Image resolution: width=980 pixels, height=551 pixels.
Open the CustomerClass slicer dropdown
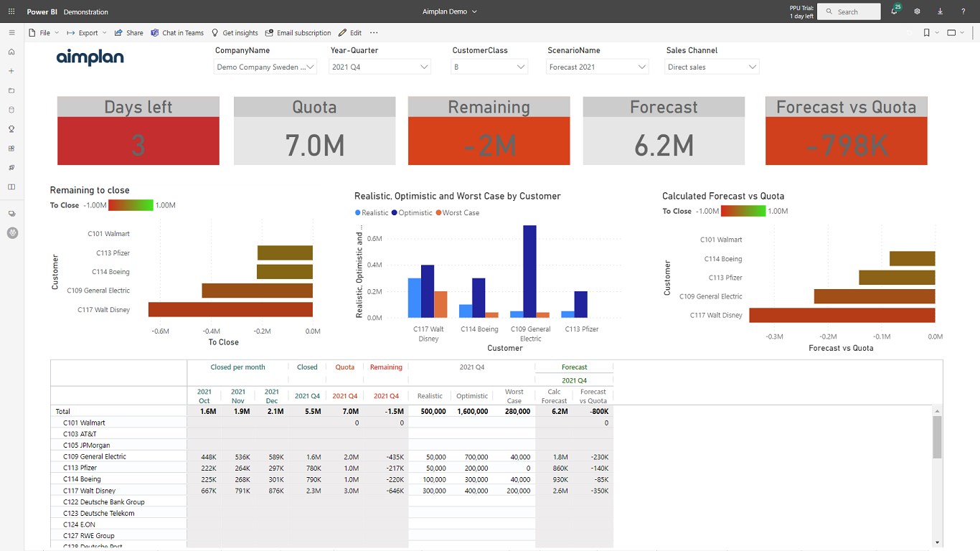pos(489,67)
